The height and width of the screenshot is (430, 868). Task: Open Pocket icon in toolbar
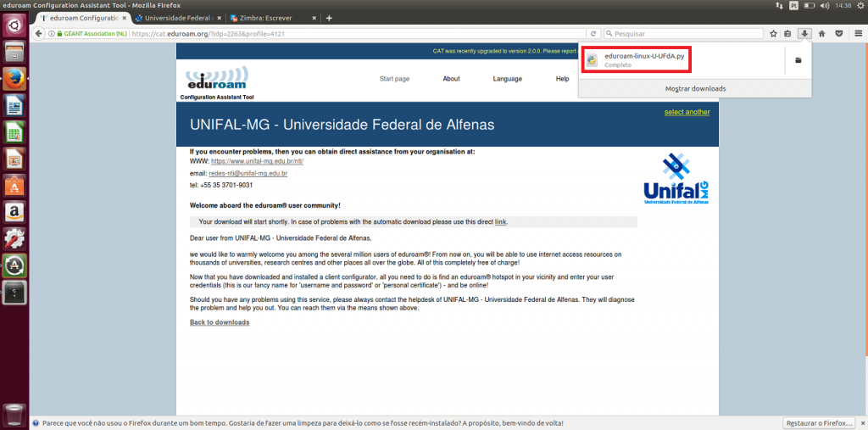[839, 34]
